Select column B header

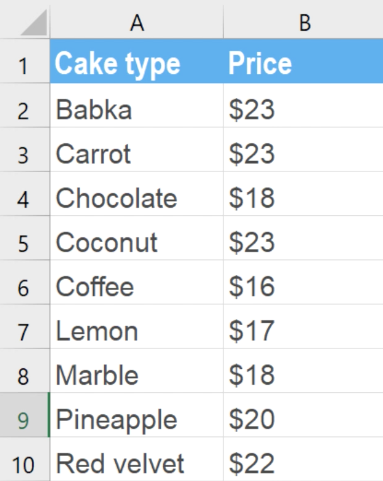304,22
